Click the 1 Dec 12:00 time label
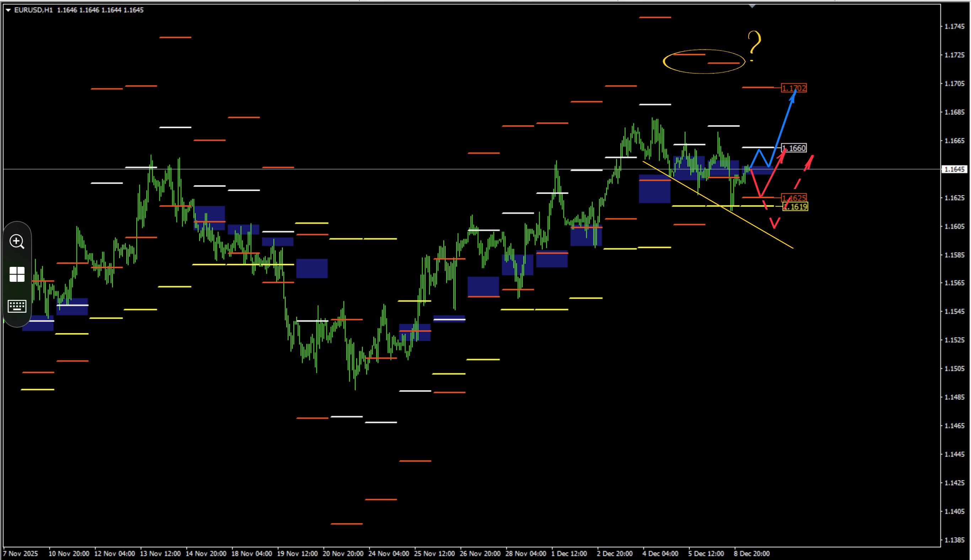Viewport: 971px width, 560px height. pos(569,554)
